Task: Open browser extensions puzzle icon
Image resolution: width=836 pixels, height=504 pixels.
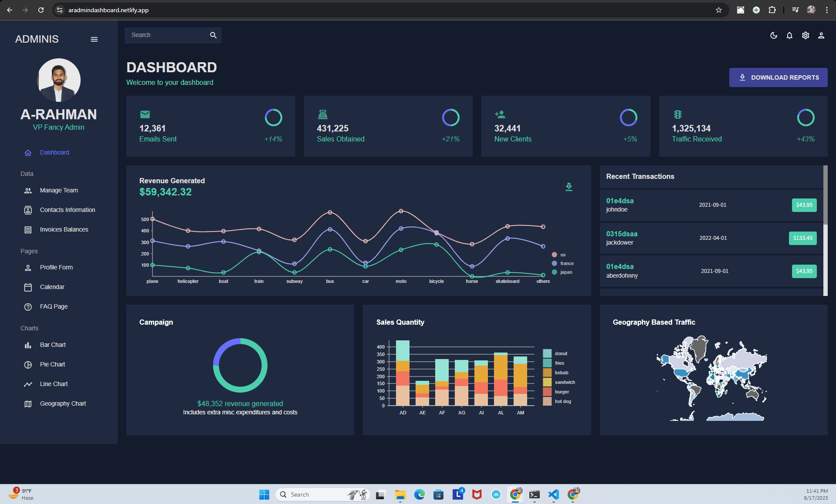Action: pos(772,10)
